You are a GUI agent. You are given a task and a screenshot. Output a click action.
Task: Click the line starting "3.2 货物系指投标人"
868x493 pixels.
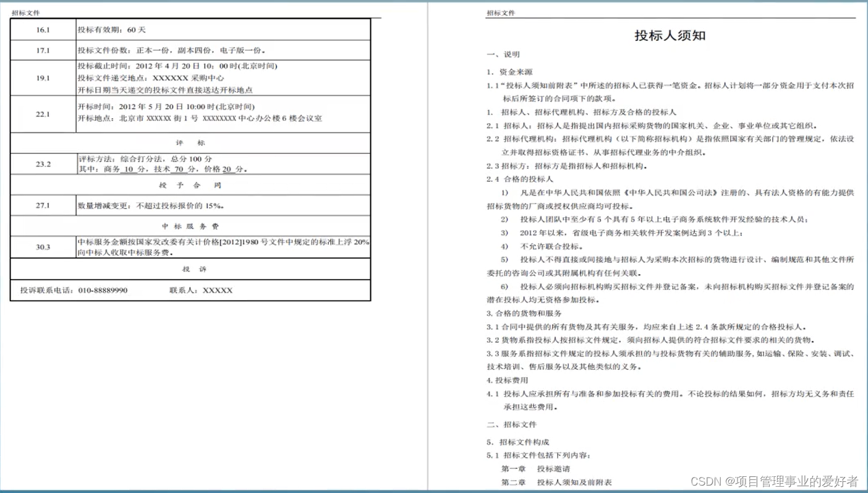point(652,340)
